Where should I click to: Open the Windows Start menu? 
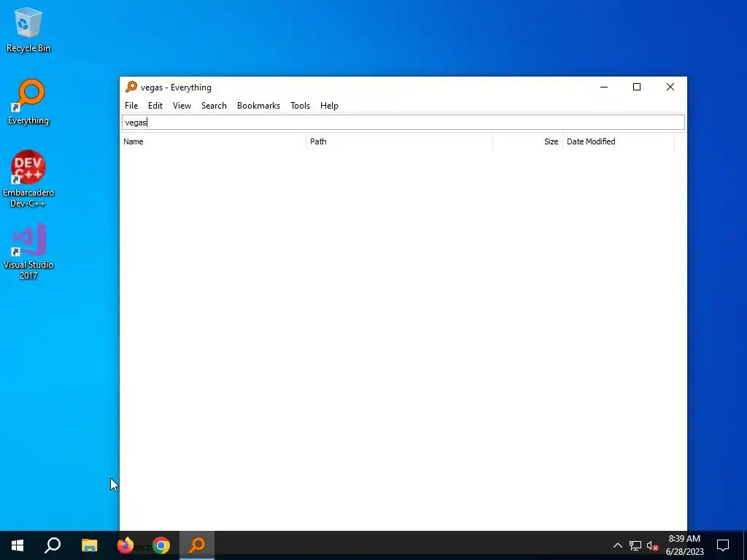(18, 545)
